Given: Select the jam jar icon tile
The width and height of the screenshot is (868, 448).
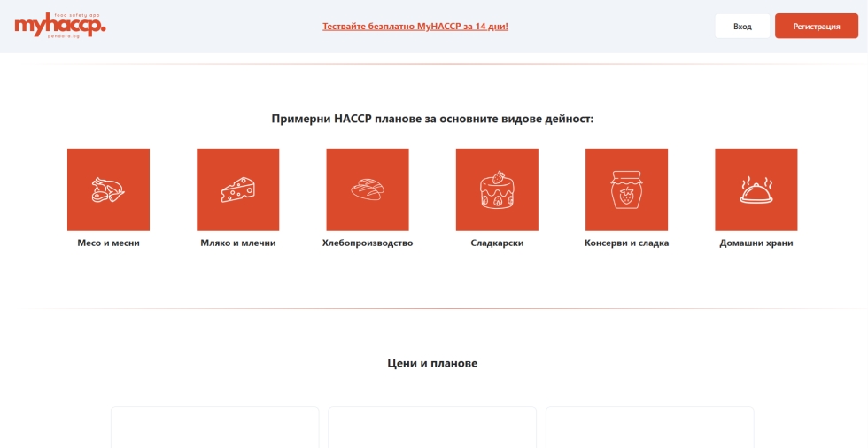Looking at the screenshot, I should 626,189.
